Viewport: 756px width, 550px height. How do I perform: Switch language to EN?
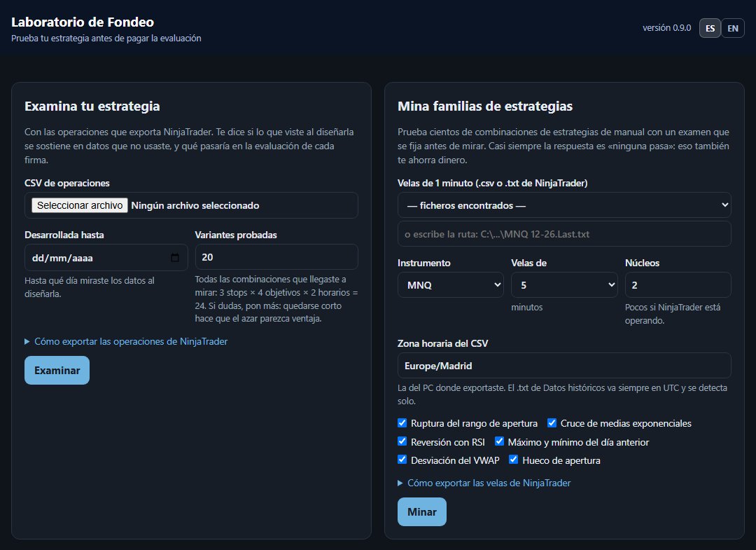[733, 28]
